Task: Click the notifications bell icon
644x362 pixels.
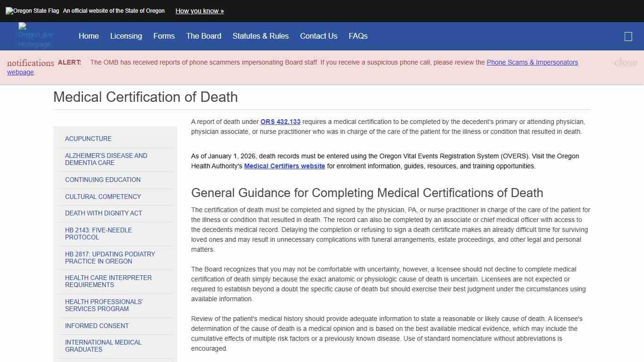Action: (30, 62)
